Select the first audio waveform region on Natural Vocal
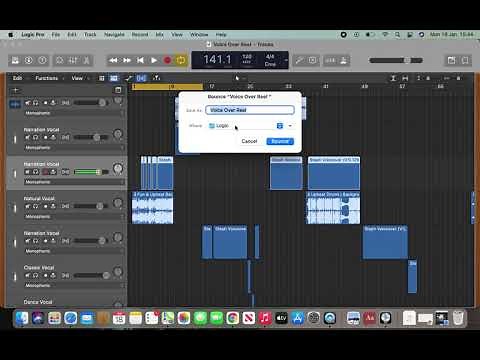Image resolution: width=480 pixels, height=360 pixels. pyautogui.click(x=153, y=207)
